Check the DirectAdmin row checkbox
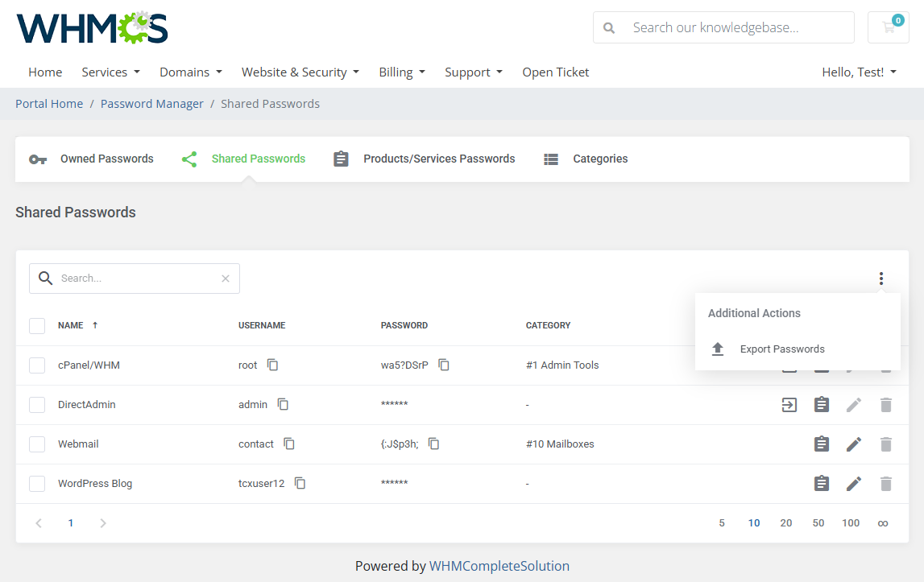The height and width of the screenshot is (582, 924). click(37, 405)
